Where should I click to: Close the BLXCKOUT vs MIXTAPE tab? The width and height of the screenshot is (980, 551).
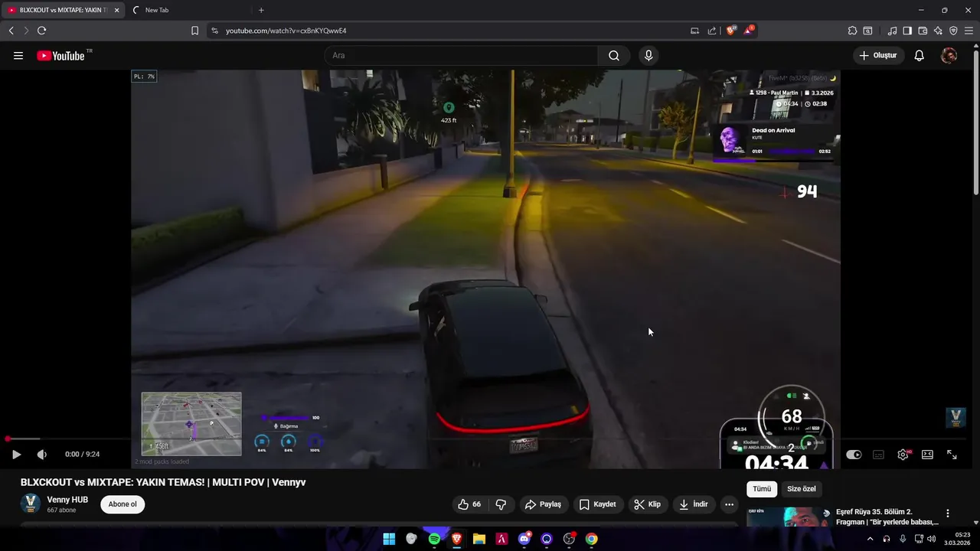[x=116, y=10]
